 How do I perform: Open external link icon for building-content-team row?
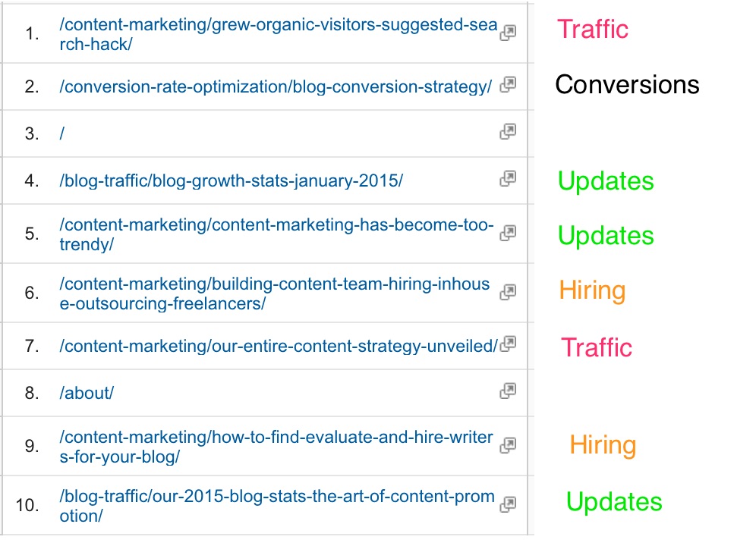tap(508, 292)
